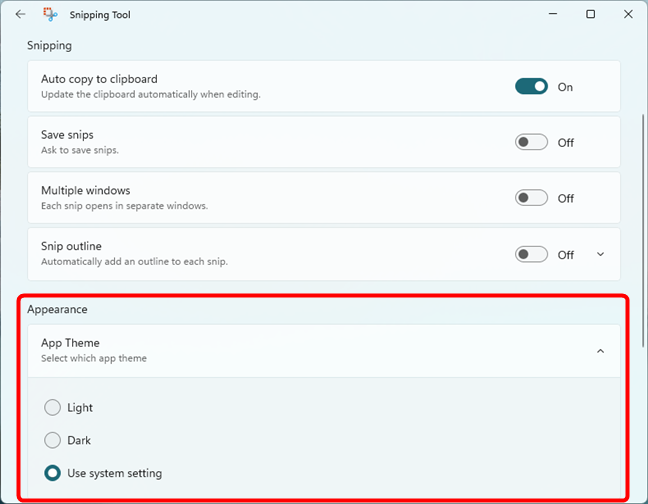
Task: Turn on the Snip outline toggle
Action: [531, 254]
